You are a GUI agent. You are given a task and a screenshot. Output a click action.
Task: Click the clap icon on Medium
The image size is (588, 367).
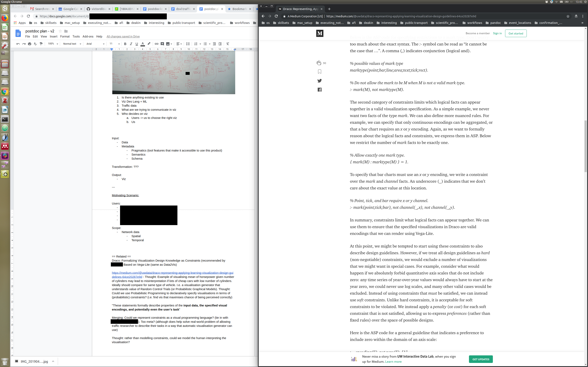pos(319,63)
